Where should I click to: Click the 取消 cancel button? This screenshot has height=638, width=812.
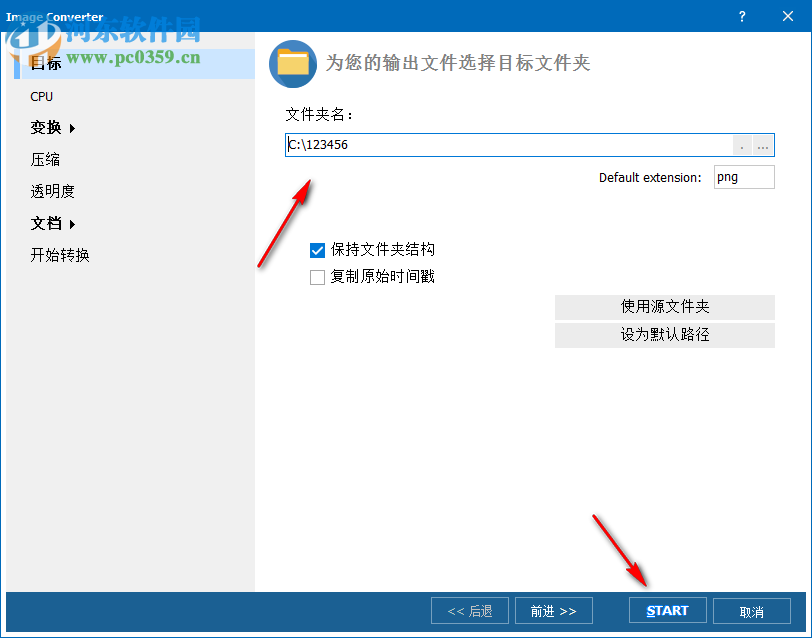[752, 610]
